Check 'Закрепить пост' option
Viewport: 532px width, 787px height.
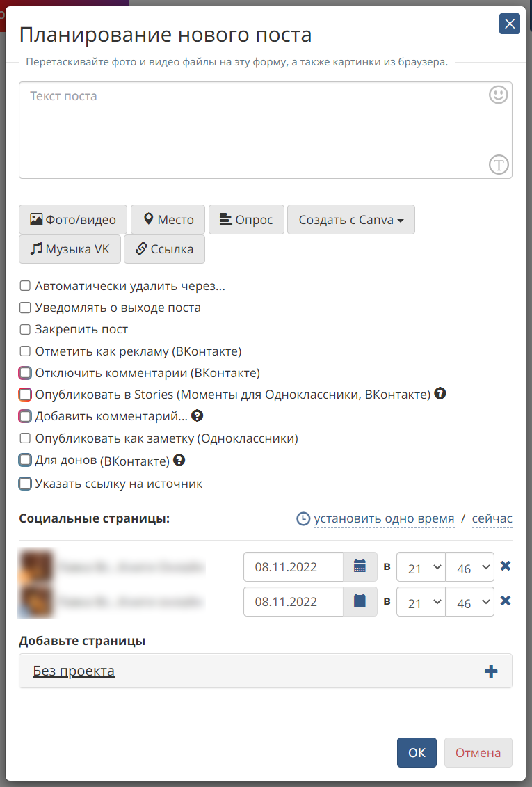pos(25,329)
